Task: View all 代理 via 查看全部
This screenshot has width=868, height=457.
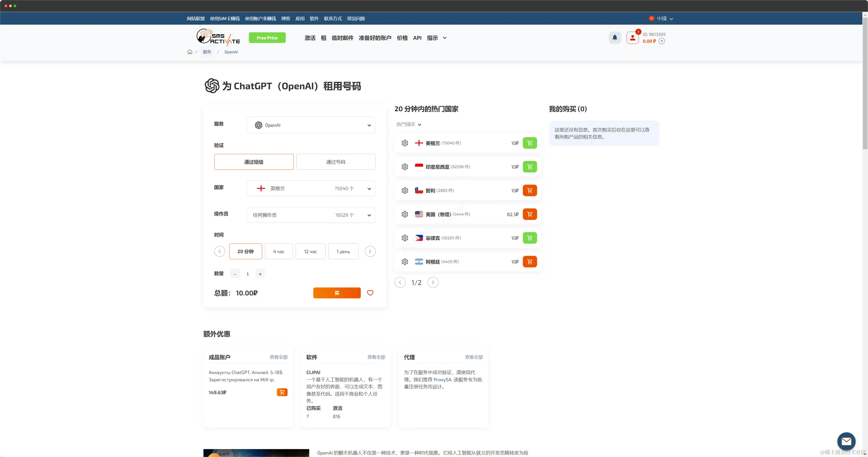Action: (x=474, y=357)
